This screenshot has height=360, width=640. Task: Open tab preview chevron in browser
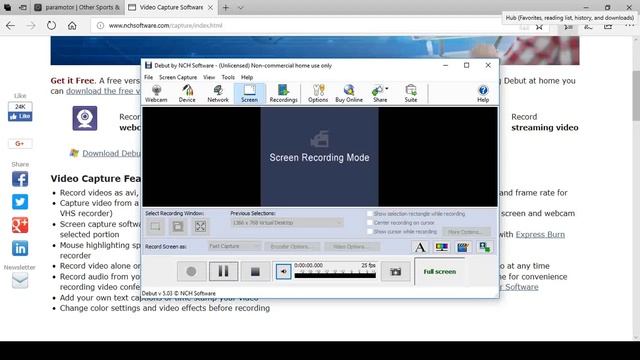click(240, 7)
